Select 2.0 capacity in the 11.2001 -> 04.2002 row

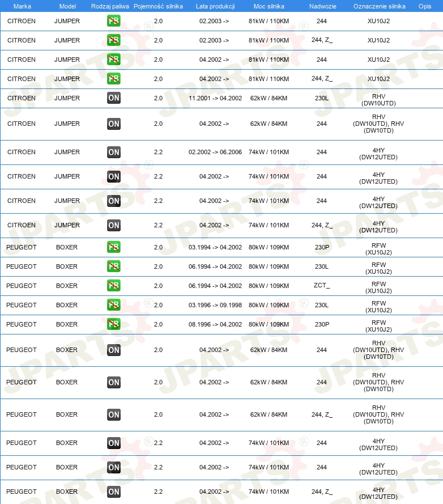tap(158, 98)
